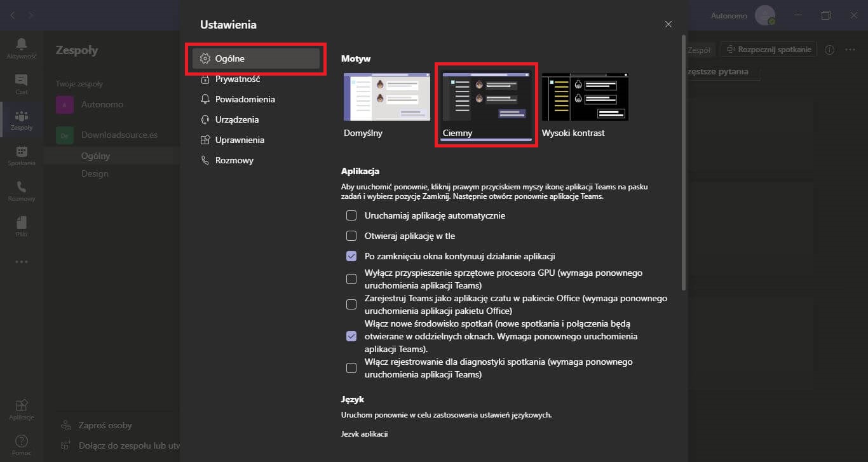
Task: Open the Czat icon in the sidebar
Action: click(22, 80)
